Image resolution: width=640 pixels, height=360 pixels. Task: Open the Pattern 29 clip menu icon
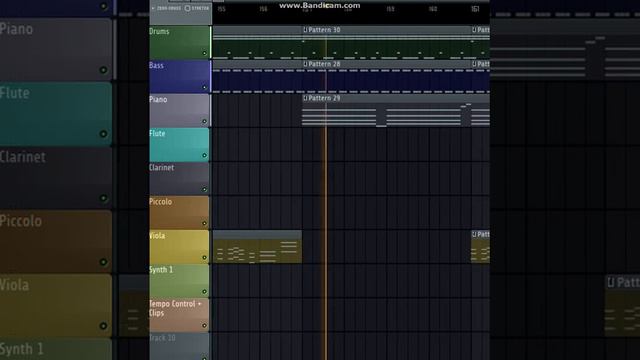tap(305, 98)
